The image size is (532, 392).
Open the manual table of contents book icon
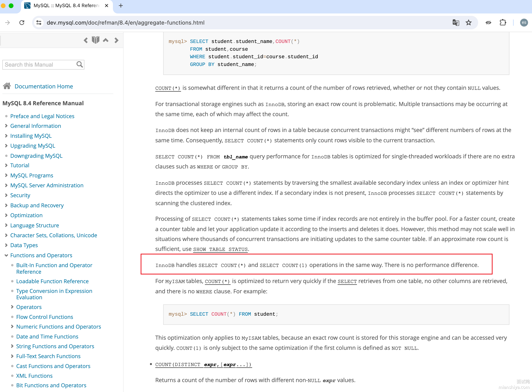(96, 40)
